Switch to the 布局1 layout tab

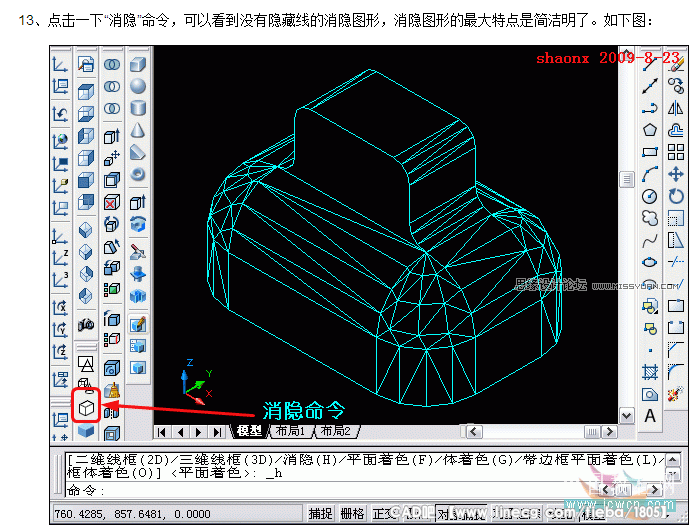pos(290,431)
